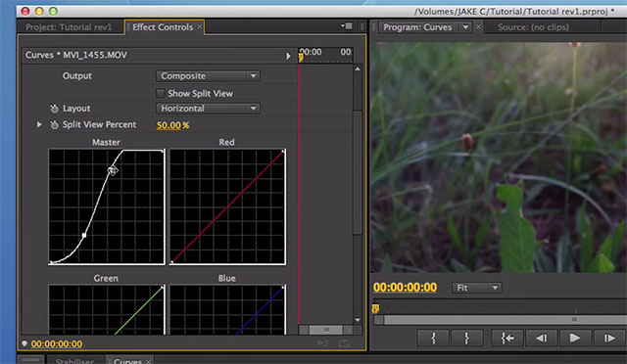Close the Effect Controls tab

click(200, 26)
